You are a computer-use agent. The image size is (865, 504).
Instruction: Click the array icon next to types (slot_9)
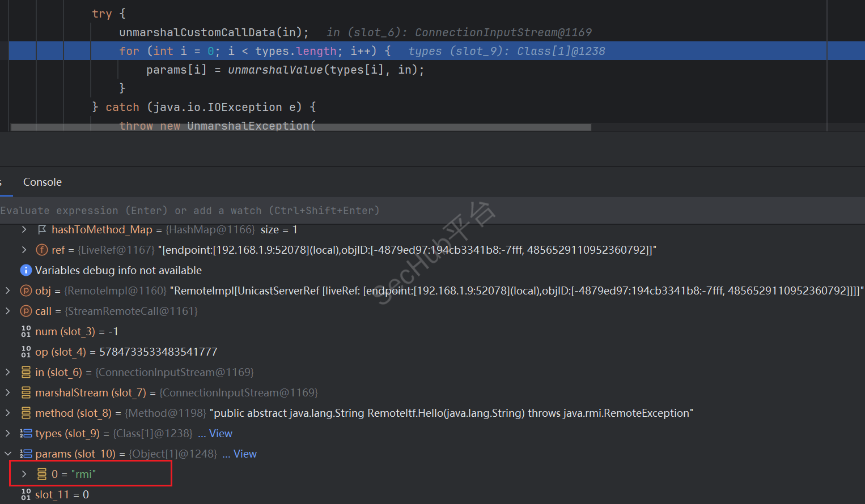[26, 433]
